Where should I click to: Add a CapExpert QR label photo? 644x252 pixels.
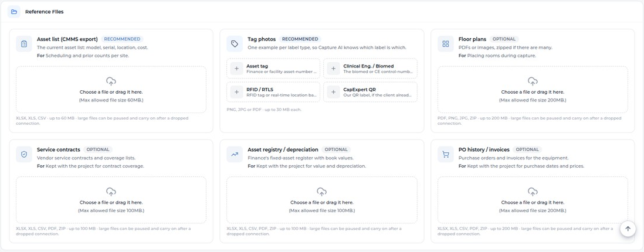pyautogui.click(x=371, y=92)
